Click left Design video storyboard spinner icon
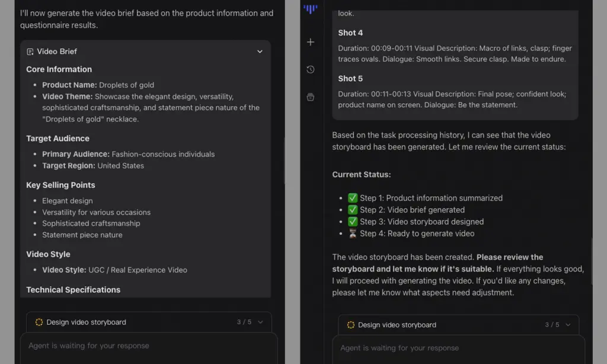 [39, 322]
